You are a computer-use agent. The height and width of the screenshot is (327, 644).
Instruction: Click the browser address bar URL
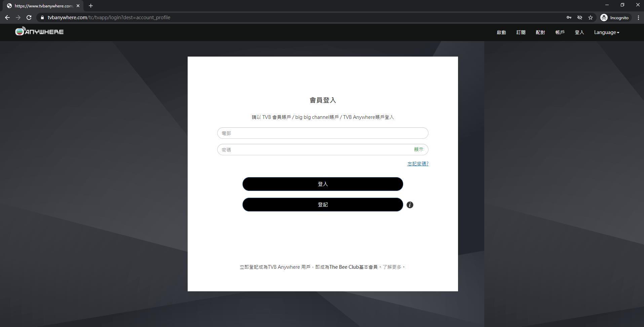point(109,18)
